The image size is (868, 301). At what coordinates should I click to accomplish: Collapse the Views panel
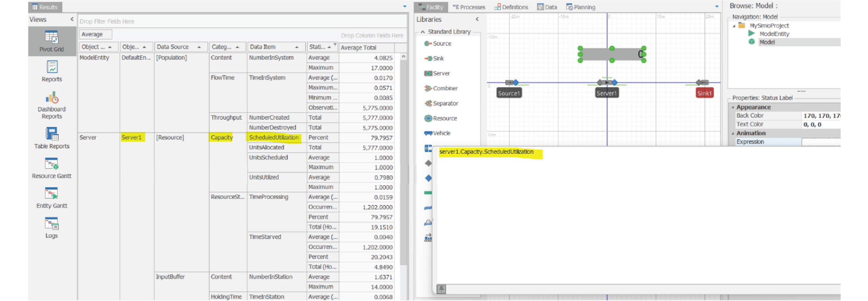pos(72,19)
